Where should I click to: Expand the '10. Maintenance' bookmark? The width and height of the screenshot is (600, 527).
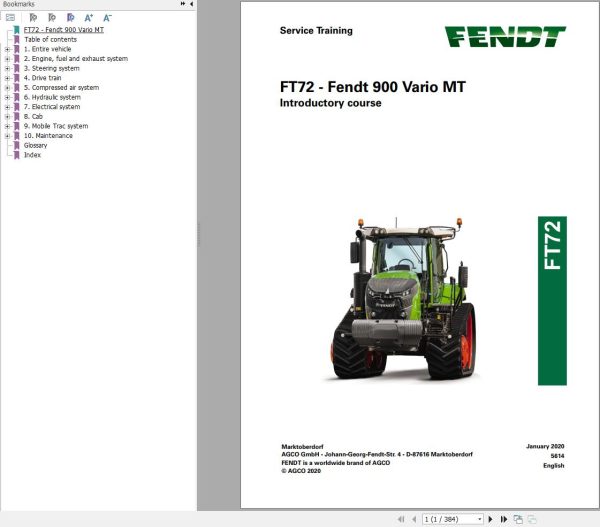pyautogui.click(x=7, y=136)
